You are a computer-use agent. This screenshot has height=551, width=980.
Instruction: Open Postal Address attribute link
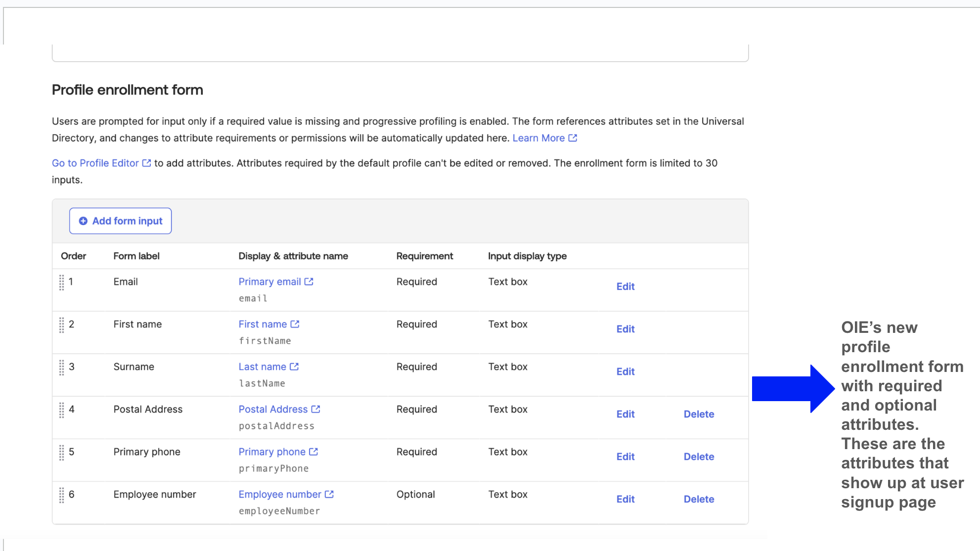pos(273,410)
